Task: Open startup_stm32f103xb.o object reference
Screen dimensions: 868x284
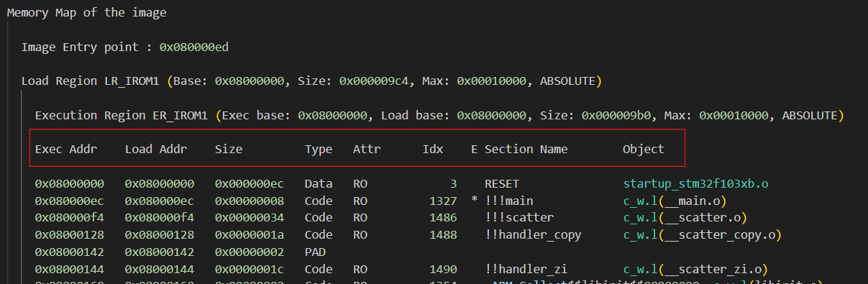Action: click(x=695, y=184)
